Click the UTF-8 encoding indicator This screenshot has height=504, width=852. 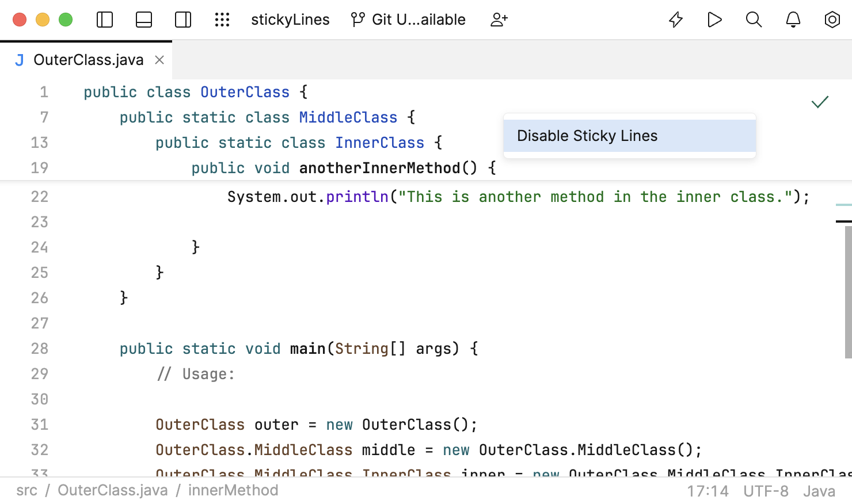point(767,491)
